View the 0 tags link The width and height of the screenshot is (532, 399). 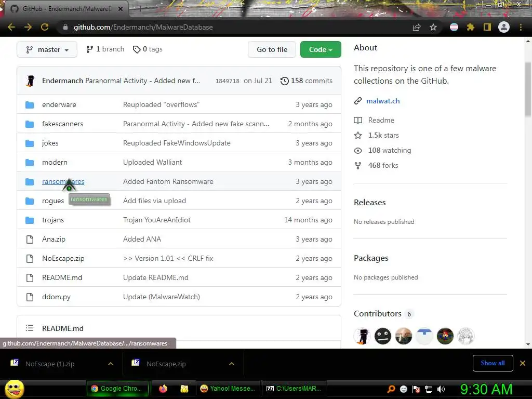[x=148, y=49]
